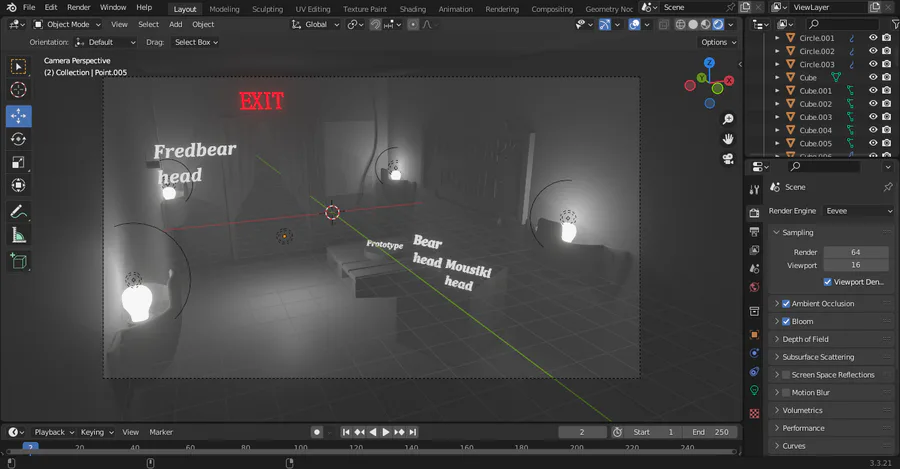Enable Motion Blur checkbox

pos(786,393)
